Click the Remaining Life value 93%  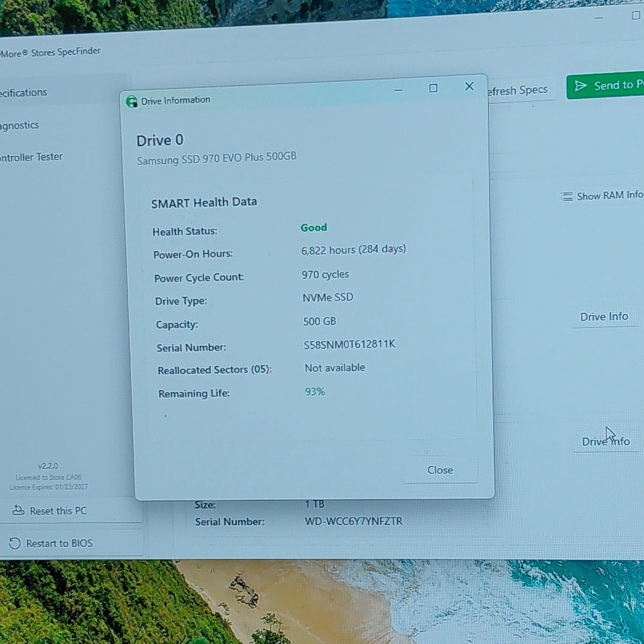[x=315, y=392]
